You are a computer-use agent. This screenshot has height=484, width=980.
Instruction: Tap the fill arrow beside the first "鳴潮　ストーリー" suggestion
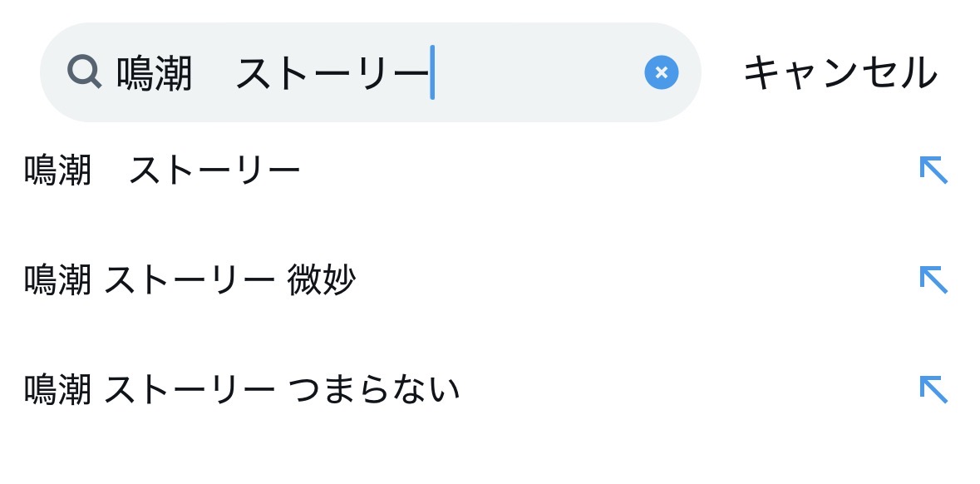(x=933, y=170)
